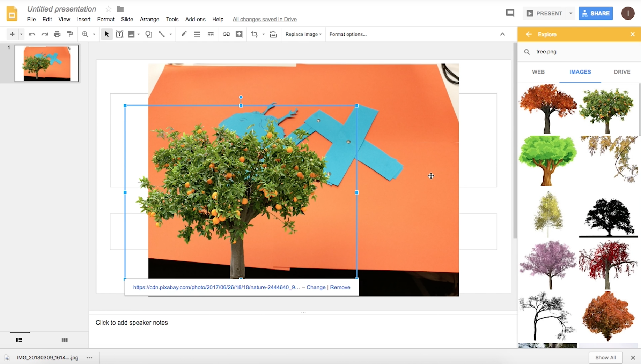Viewport: 641px width, 364px height.
Task: Select the shape tool icon
Action: pyautogui.click(x=149, y=34)
